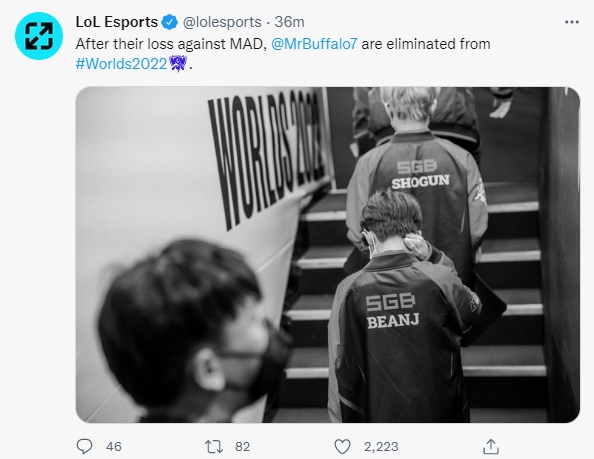Open the LoL Esports profile avatar
The width and height of the screenshot is (594, 459).
(x=39, y=36)
